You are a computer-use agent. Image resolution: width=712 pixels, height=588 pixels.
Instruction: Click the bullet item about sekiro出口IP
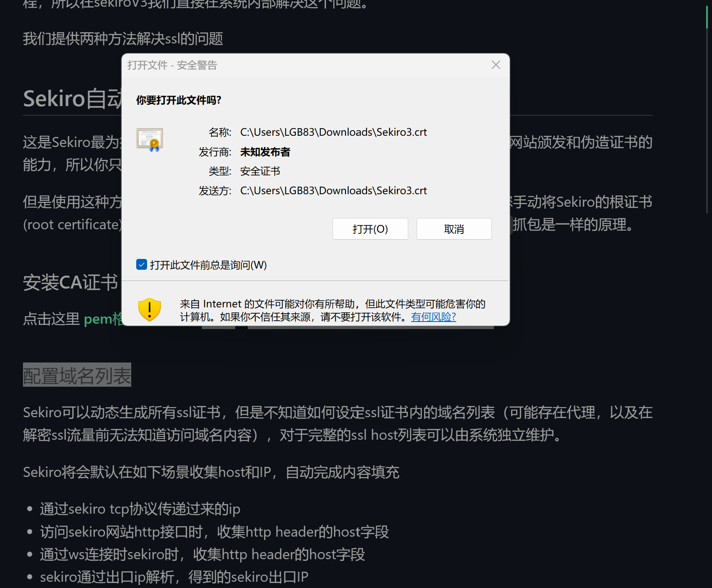[x=174, y=577]
